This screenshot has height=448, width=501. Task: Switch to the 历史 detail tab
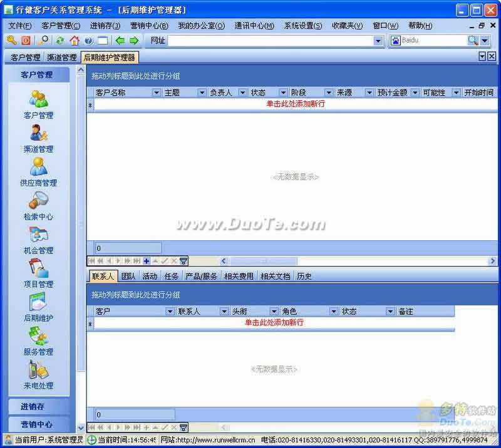point(304,276)
